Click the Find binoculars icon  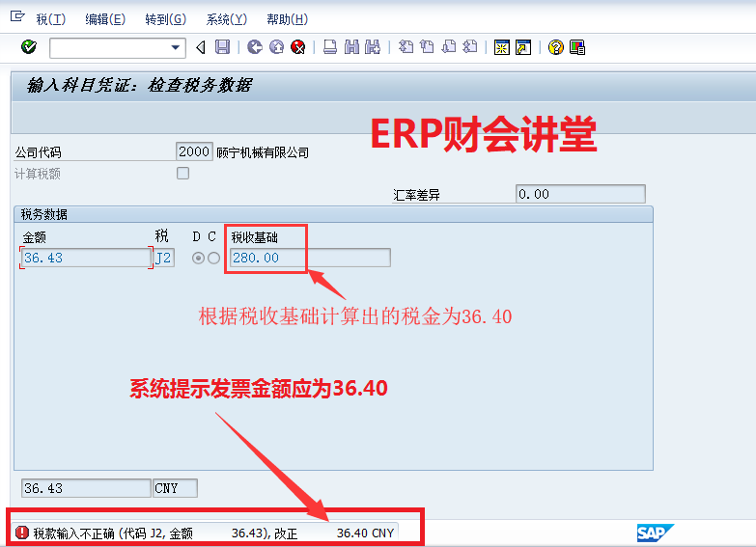coord(352,47)
